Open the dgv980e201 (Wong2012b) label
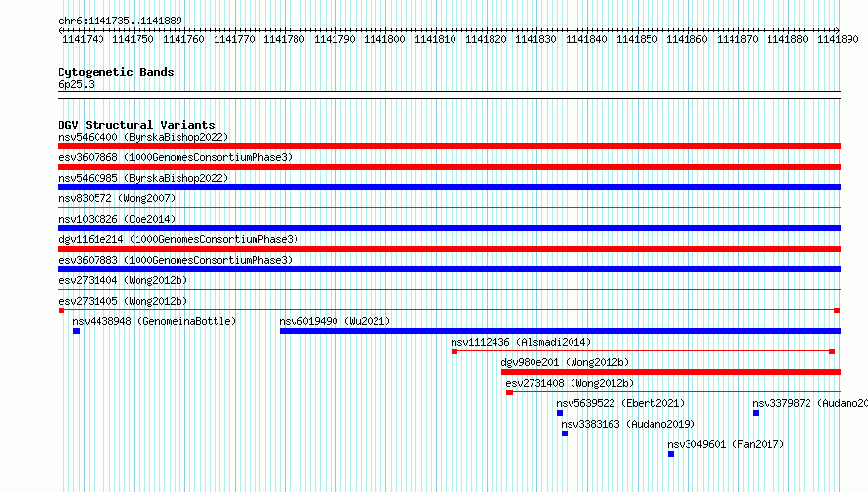Image resolution: width=868 pixels, height=492 pixels. pos(566,362)
